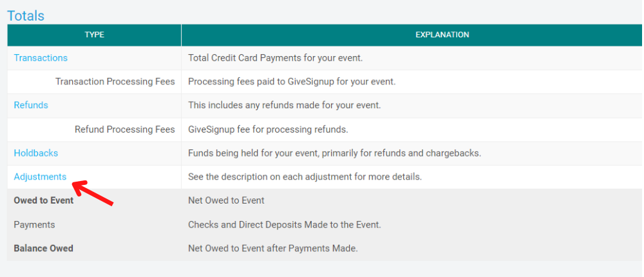Open the Transactions link
Image resolution: width=644 pixels, height=277 pixels.
[41, 58]
